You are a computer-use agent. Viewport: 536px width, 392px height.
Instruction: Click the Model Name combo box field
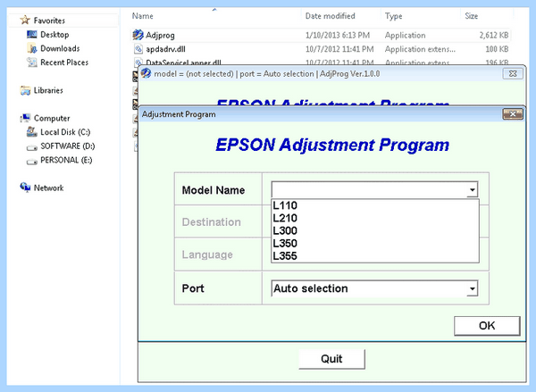click(374, 189)
